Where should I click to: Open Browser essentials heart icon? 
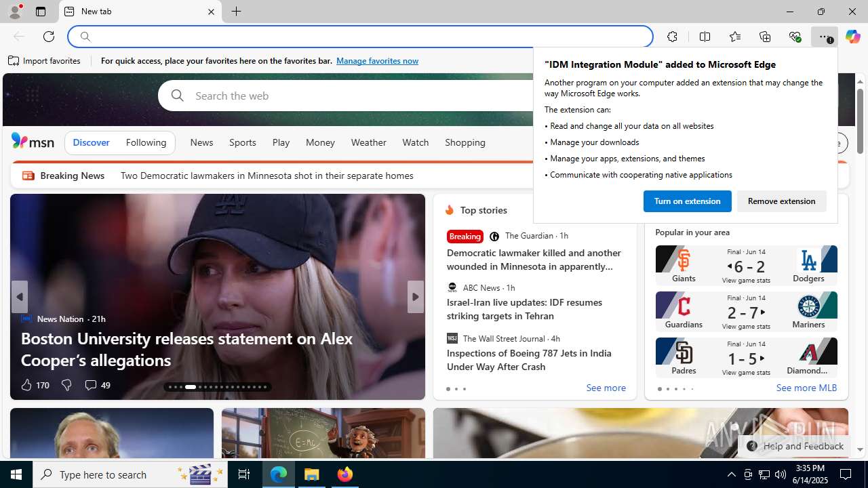(795, 37)
